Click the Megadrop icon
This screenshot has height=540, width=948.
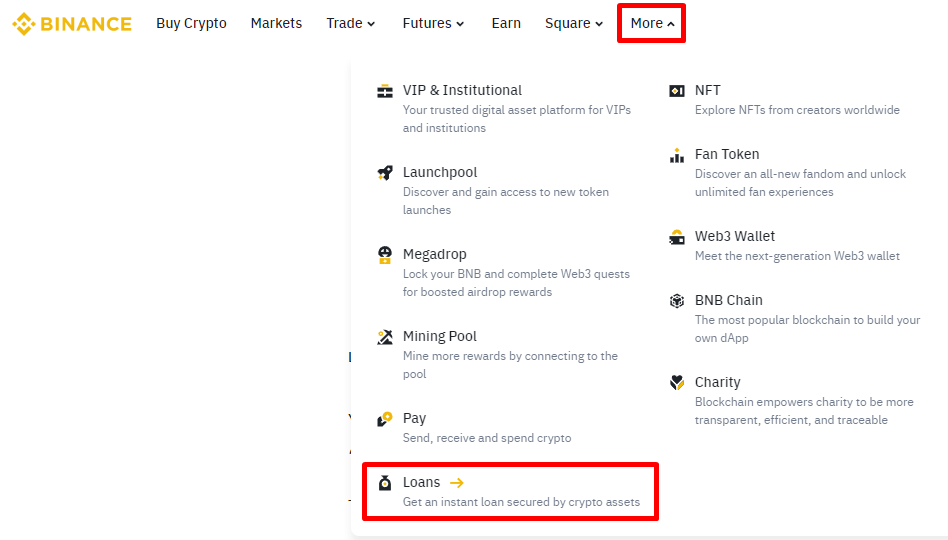(x=385, y=255)
